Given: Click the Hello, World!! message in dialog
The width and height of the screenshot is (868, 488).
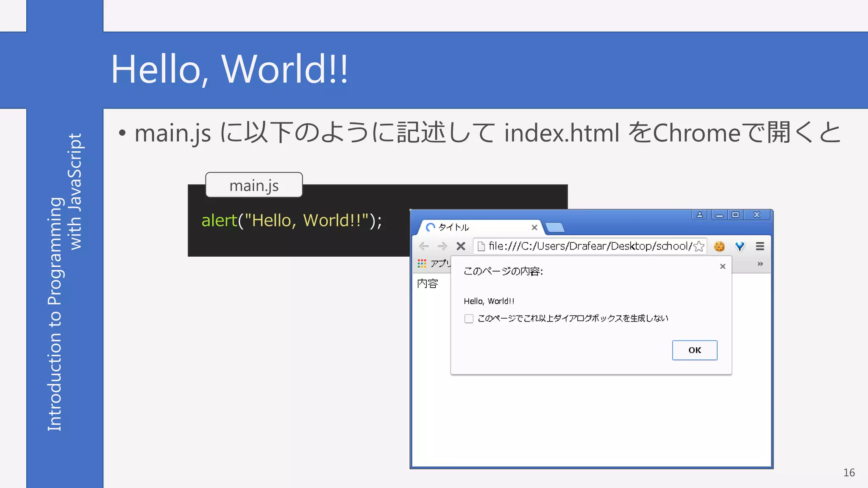Looking at the screenshot, I should pos(489,301).
